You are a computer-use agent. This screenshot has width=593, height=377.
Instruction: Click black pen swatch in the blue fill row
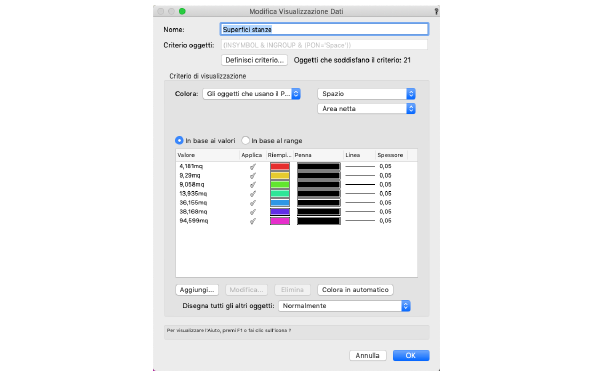[318, 203]
